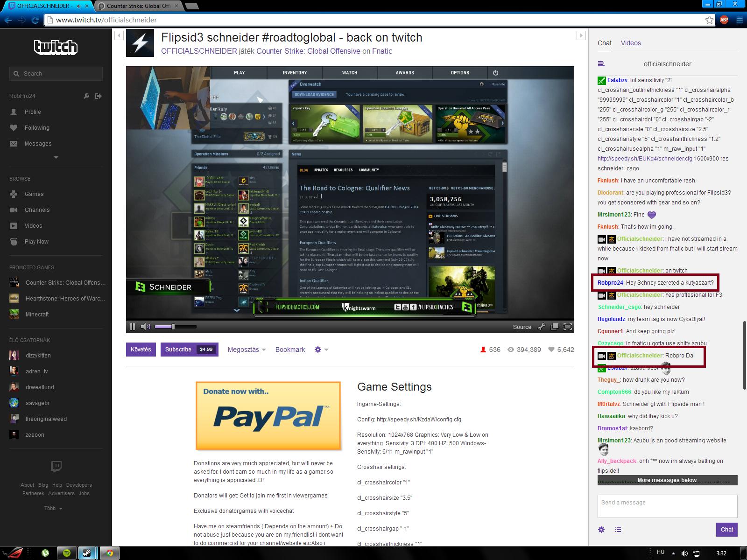Open the Megosztás share dropdown
Image resolution: width=747 pixels, height=560 pixels.
click(x=247, y=350)
